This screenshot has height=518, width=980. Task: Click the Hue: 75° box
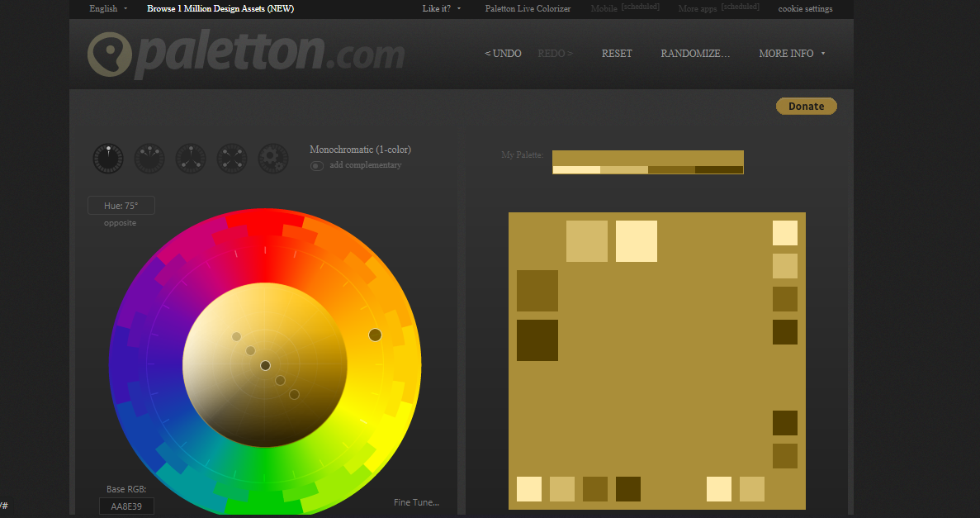[x=121, y=205]
